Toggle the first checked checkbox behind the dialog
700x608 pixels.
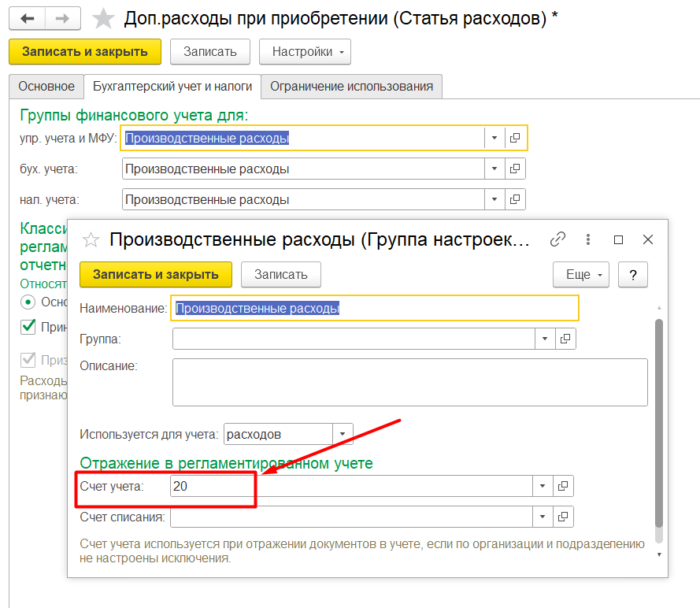29,326
